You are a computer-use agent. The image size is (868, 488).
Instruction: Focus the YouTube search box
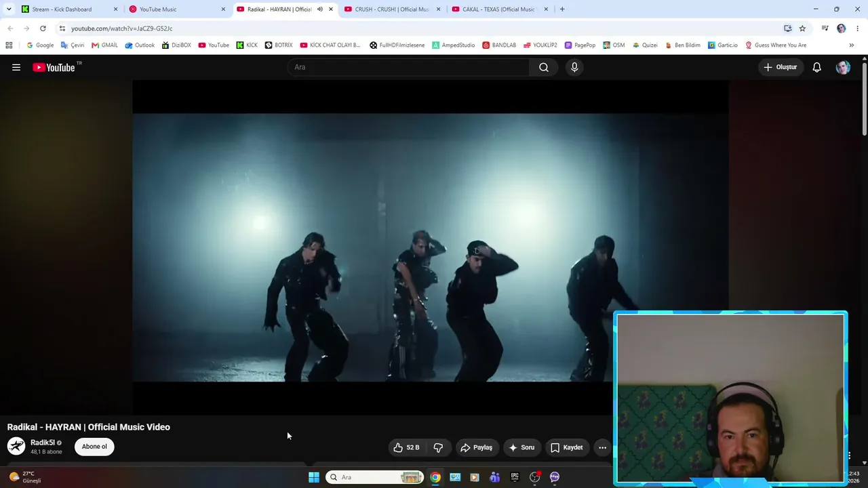coord(408,67)
